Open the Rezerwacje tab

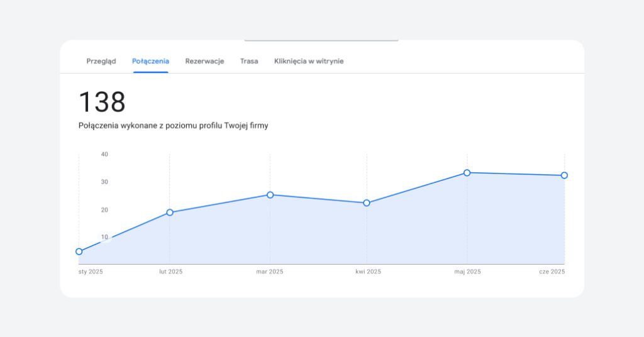click(x=204, y=61)
